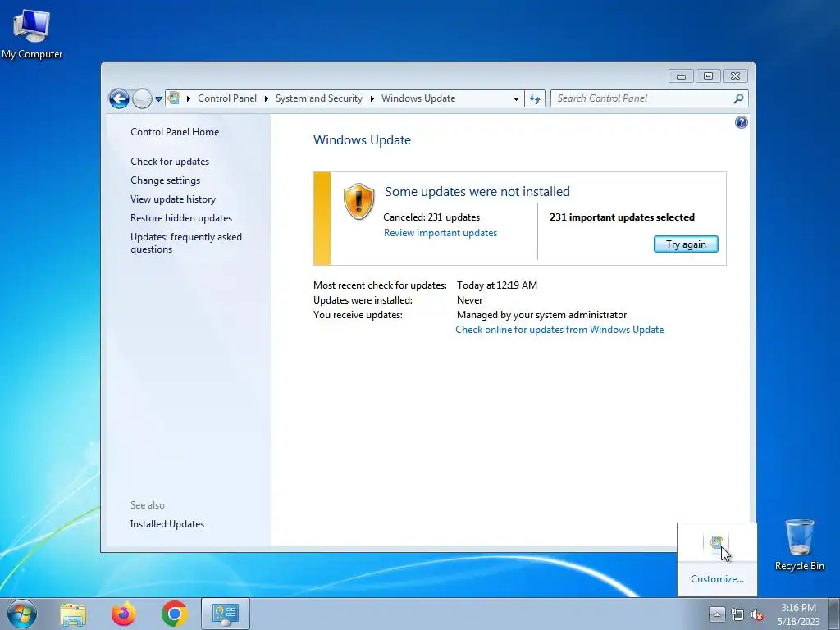Click the Windows Update page heading
The width and height of the screenshot is (840, 630).
(x=362, y=140)
